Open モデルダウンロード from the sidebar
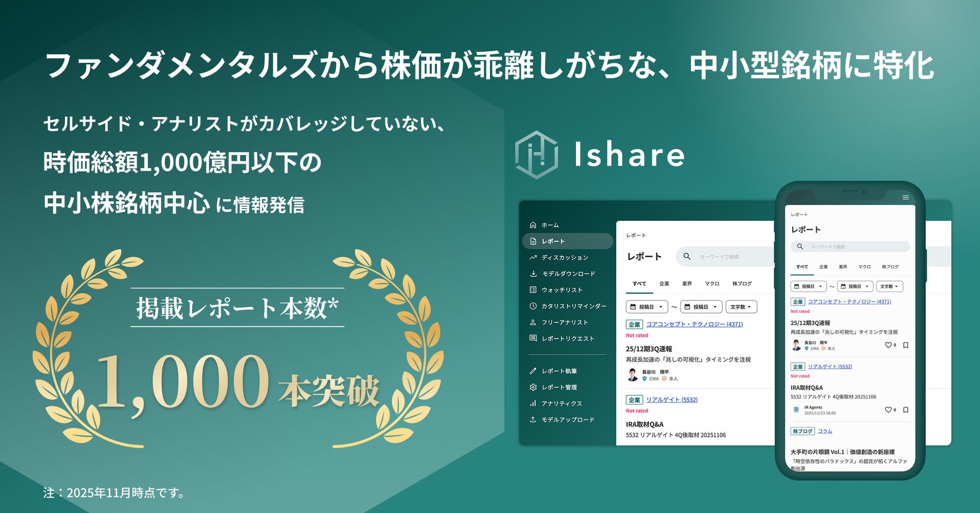 click(x=534, y=273)
